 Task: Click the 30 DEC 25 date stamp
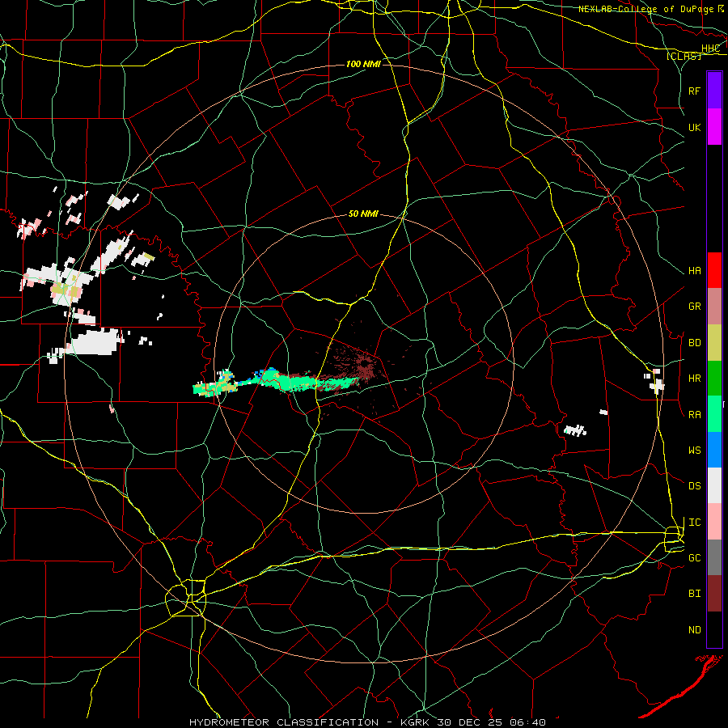470,722
